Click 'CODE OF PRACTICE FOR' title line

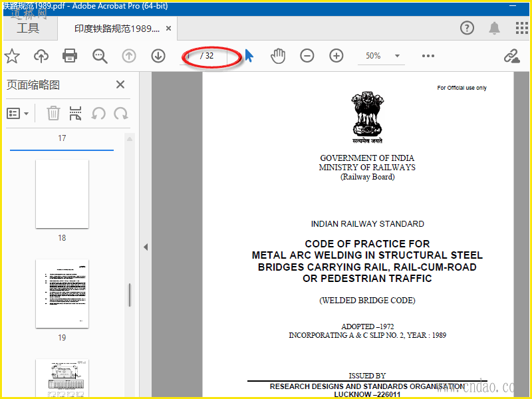(x=368, y=244)
